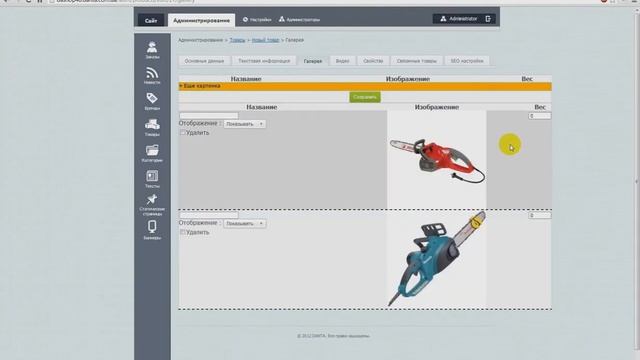Open the Основные данные tab

coord(204,61)
